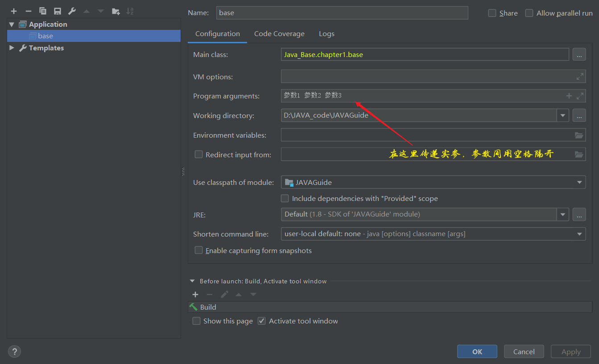The width and height of the screenshot is (599, 364).
Task: Move Before launch task down
Action: tap(253, 294)
